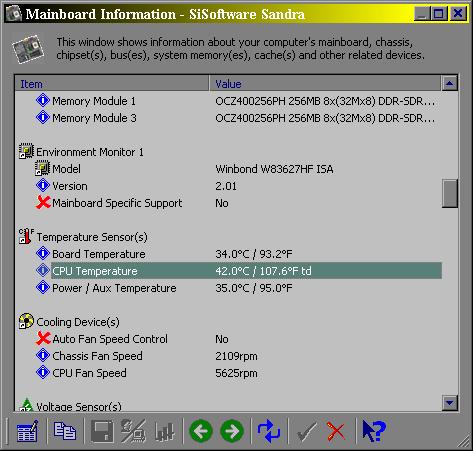Click info icon beside CPU Temperature
473x451 pixels.
point(43,270)
